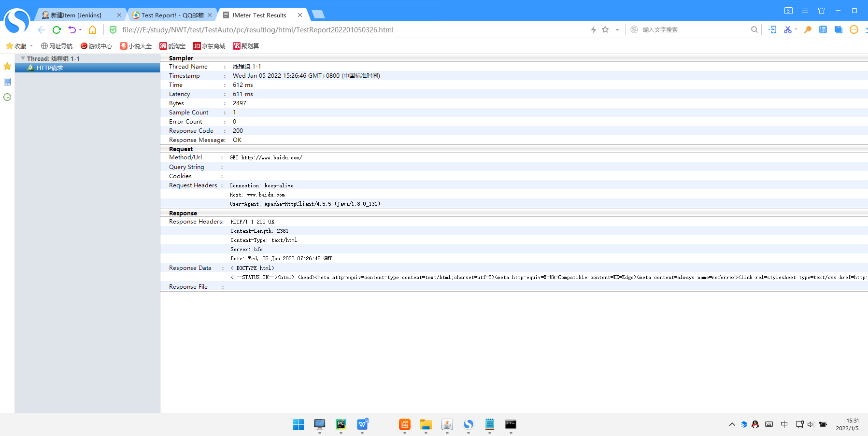
Task: Close the 新建Item [Jenkins] tab
Action: coord(119,15)
